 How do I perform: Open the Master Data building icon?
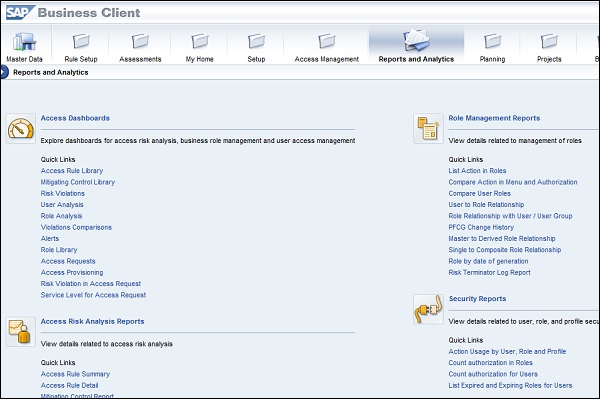click(24, 41)
